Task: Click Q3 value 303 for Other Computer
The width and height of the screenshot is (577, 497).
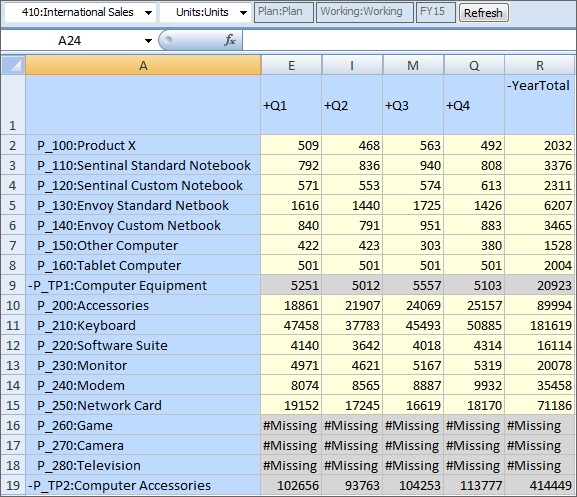Action: (413, 245)
